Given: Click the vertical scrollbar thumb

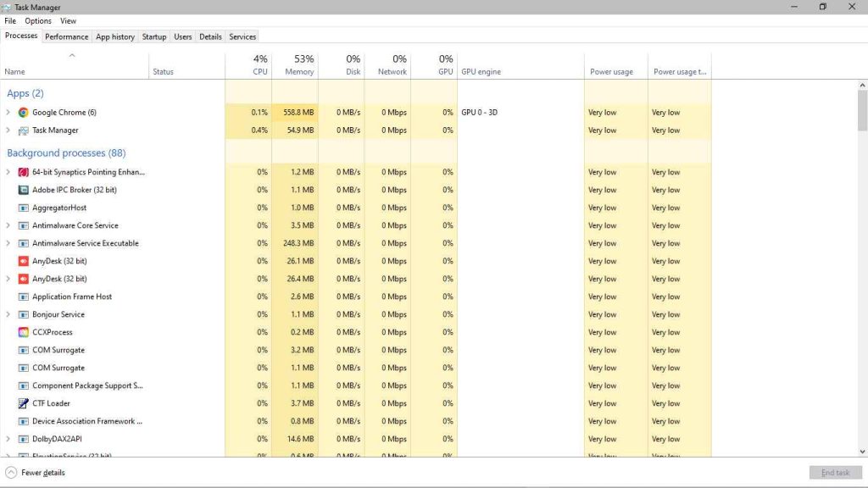Looking at the screenshot, I should (862, 111).
